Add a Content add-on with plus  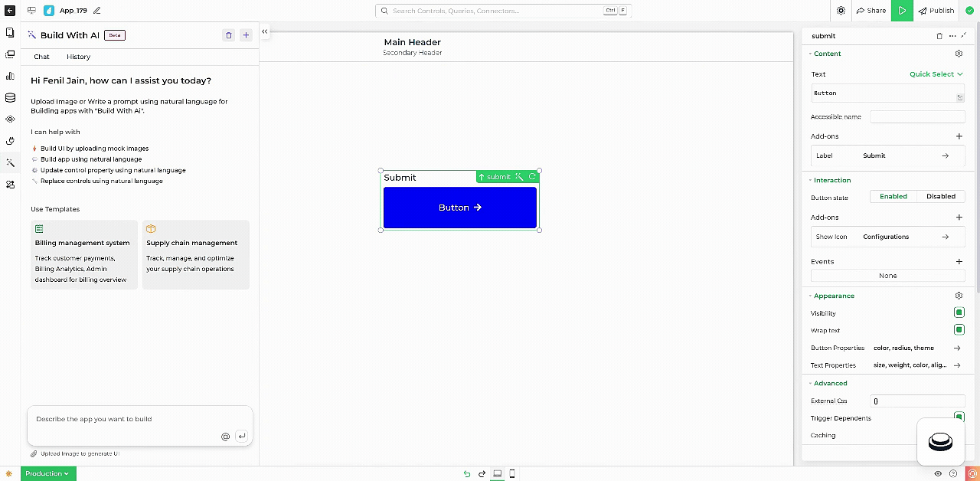tap(959, 136)
